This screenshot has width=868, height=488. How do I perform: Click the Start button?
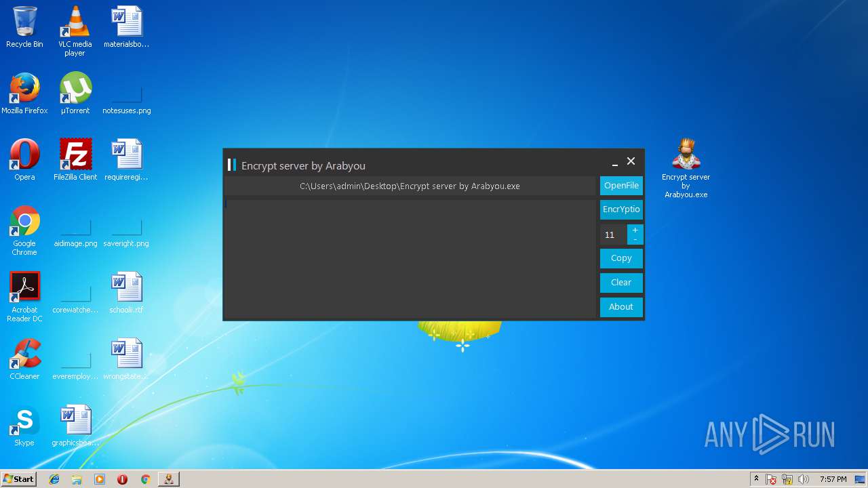[18, 479]
